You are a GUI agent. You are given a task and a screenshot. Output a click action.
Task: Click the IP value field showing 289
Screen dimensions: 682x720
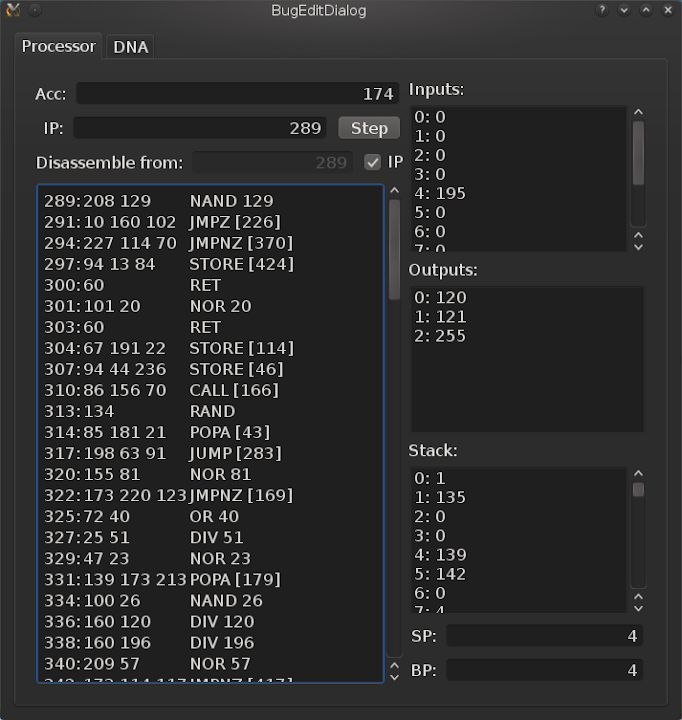coord(200,128)
